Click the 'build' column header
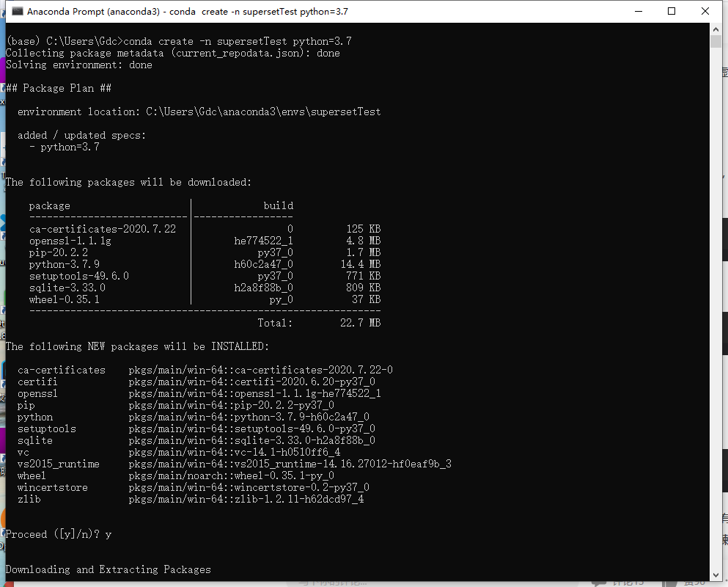The image size is (728, 587). tap(278, 205)
